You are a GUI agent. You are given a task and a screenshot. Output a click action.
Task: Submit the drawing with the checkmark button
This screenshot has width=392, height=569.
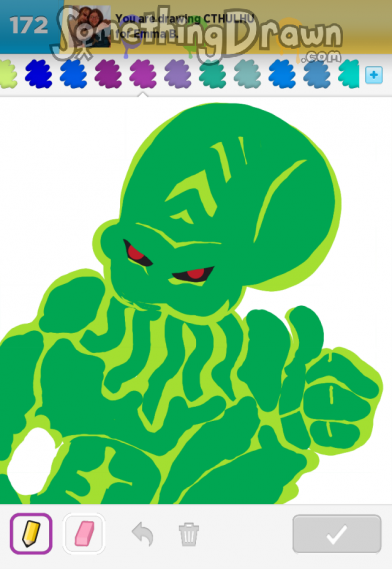pyautogui.click(x=337, y=533)
